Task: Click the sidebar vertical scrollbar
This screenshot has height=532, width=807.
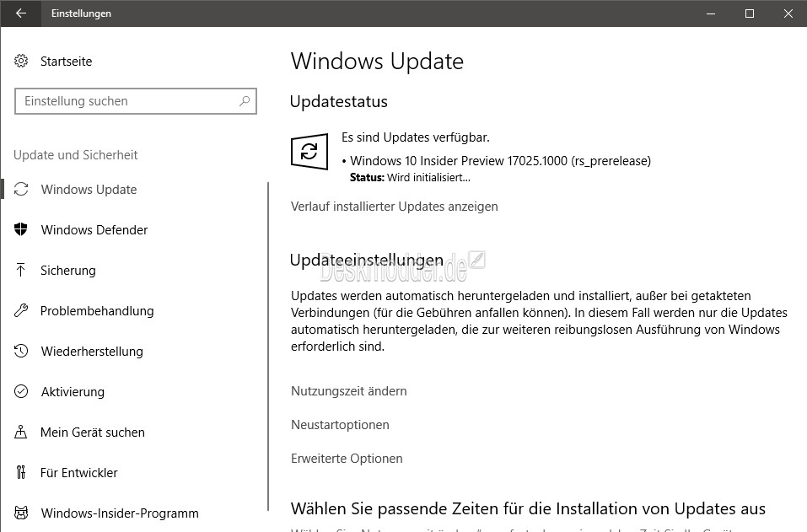Action: [x=268, y=347]
